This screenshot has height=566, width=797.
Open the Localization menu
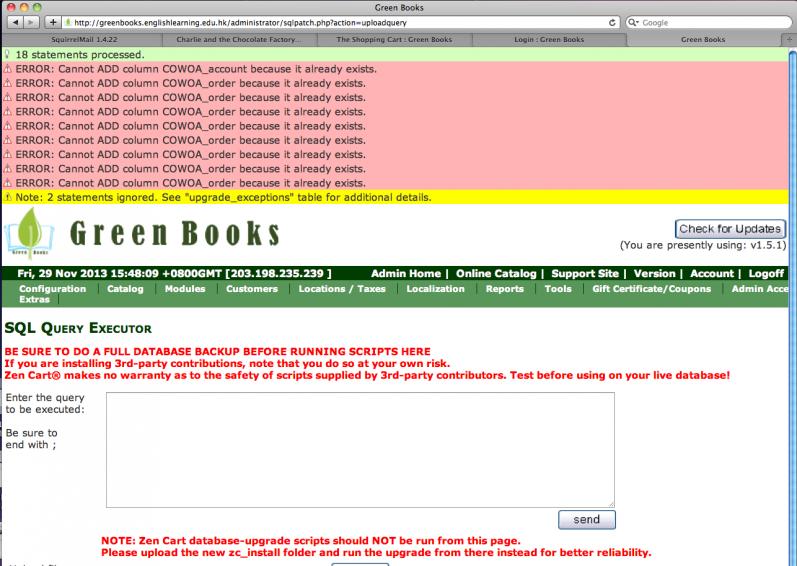coord(436,289)
